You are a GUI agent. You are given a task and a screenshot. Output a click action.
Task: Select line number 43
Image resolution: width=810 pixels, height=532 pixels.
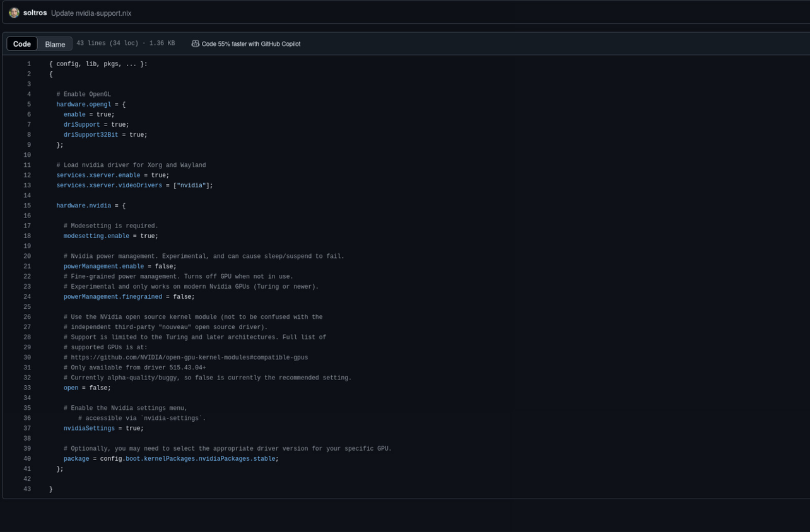click(x=27, y=489)
